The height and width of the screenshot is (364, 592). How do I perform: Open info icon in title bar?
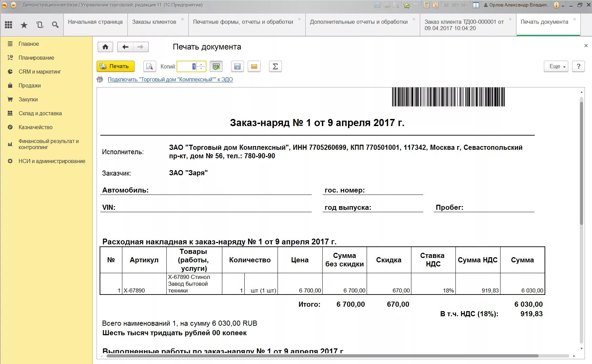click(x=556, y=5)
